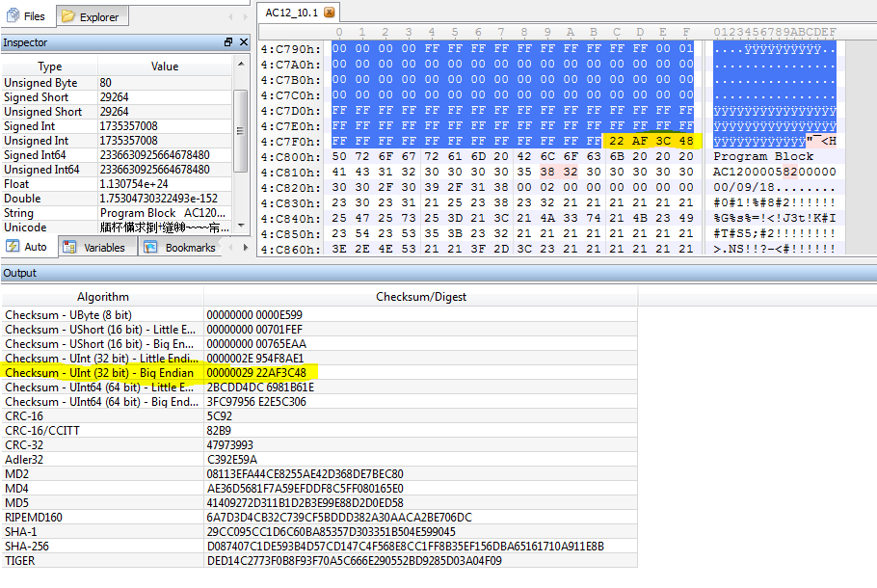The image size is (877, 588).
Task: Select the Auto inspector tab
Action: pos(29,248)
